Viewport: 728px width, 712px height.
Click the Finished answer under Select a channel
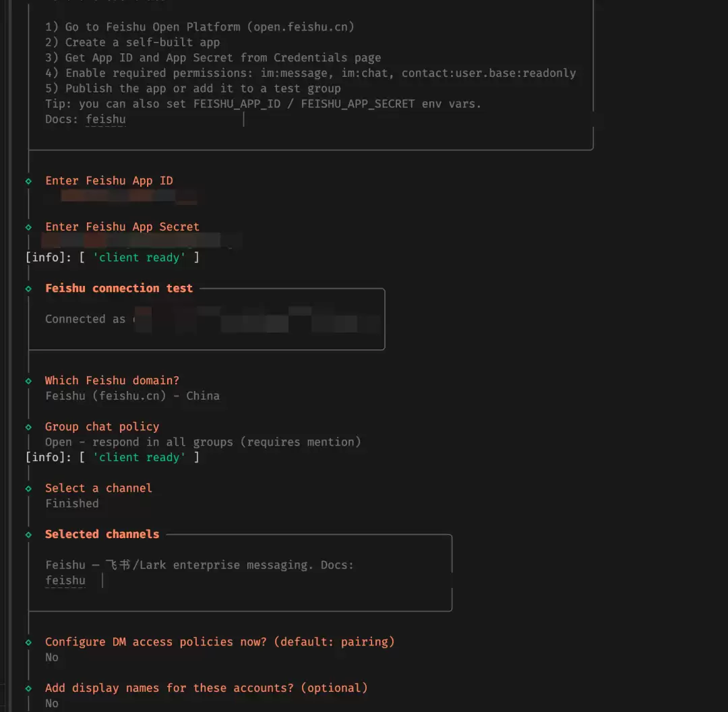pyautogui.click(x=72, y=504)
